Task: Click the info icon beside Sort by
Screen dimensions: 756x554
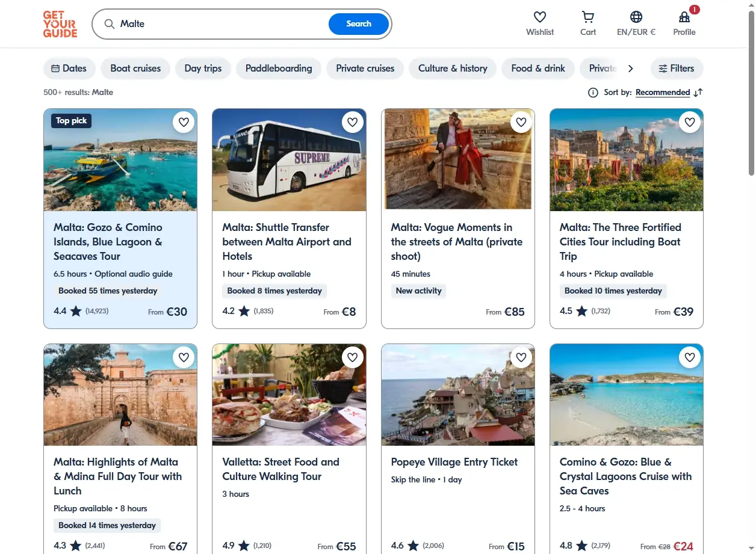Action: pos(593,93)
